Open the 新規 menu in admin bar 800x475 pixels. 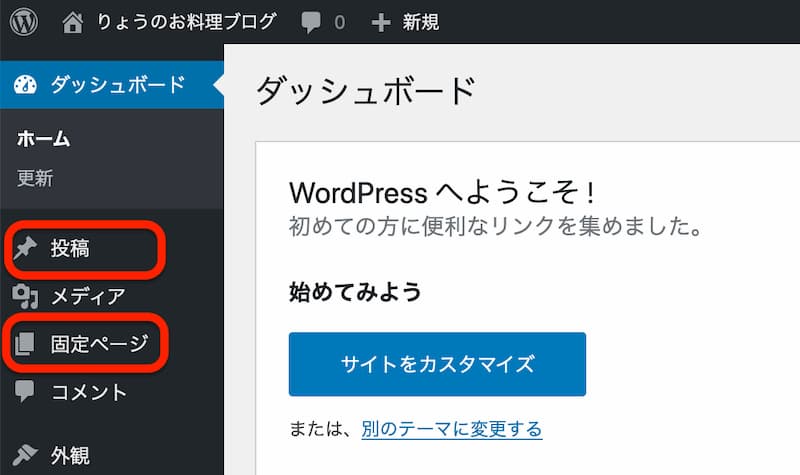[x=420, y=22]
